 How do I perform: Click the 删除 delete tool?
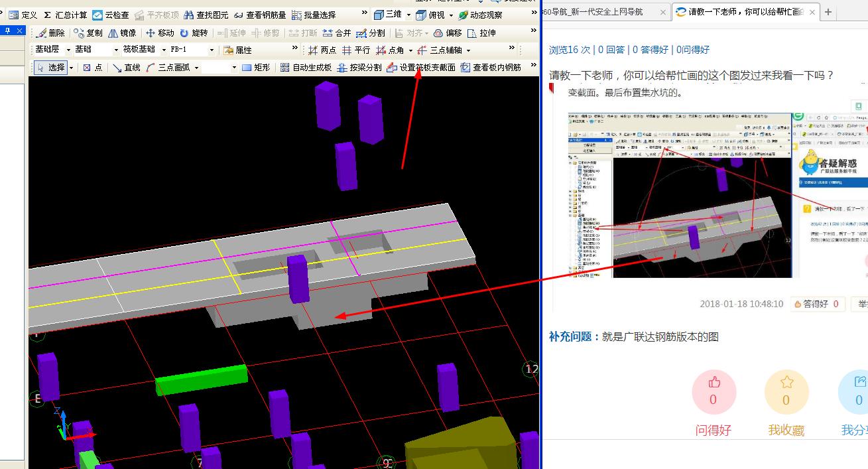click(50, 33)
